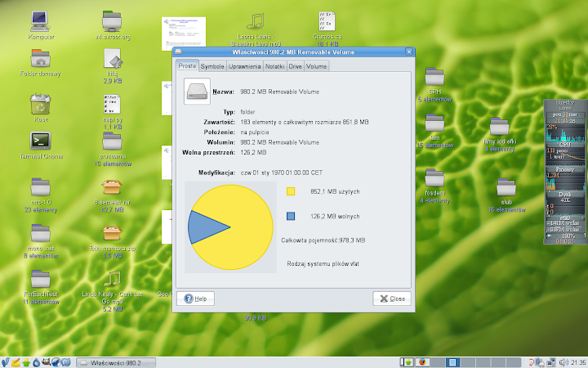This screenshot has height=368, width=588.
Task: Click the removable drive icon in properties dialog
Action: tap(197, 92)
